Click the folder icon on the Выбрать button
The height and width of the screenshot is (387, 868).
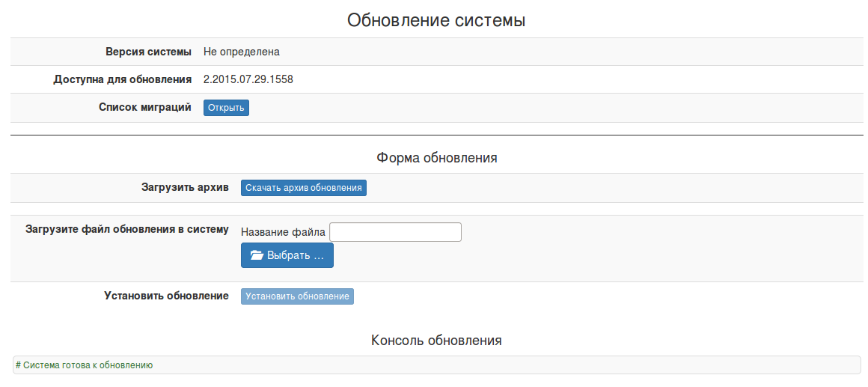click(257, 255)
